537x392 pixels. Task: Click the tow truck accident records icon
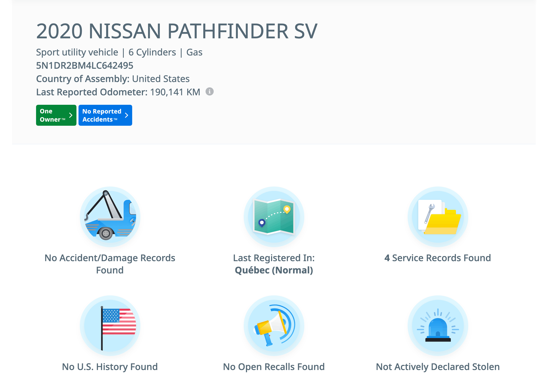(110, 217)
